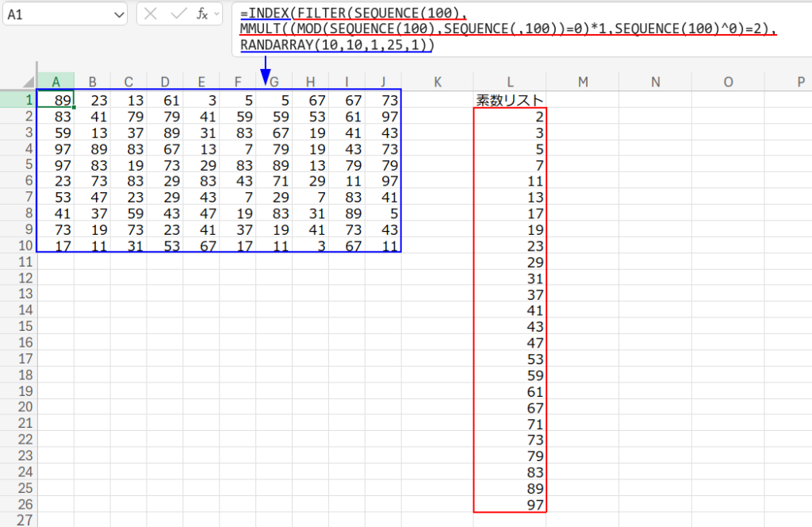Screen dimensions: 812x527
Task: Select row 27 header
Action: (x=18, y=520)
